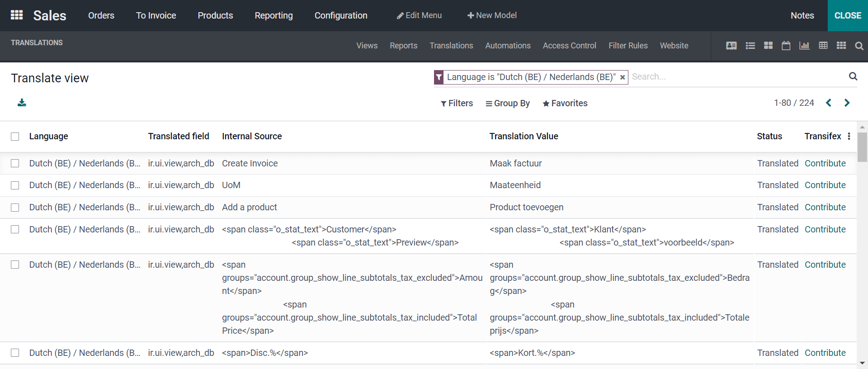Click the search magnifier icon
This screenshot has width=868, height=369.
(853, 76)
